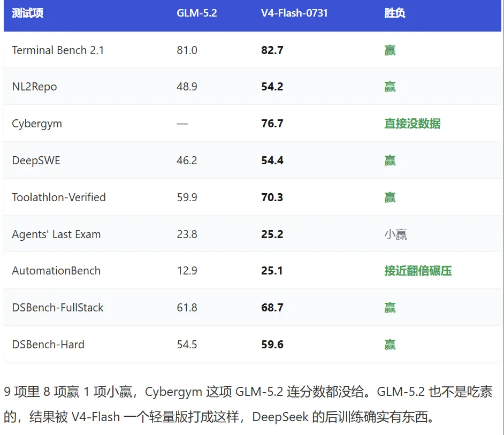The height and width of the screenshot is (435, 504).
Task: Click the 接近翻倍碾压 result cell
Action: coord(418,271)
